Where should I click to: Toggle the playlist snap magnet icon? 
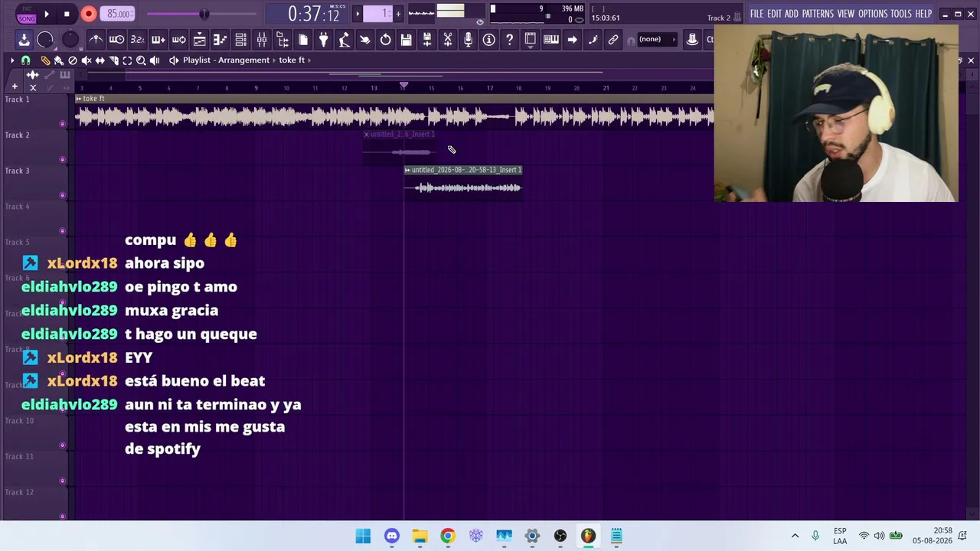click(25, 60)
